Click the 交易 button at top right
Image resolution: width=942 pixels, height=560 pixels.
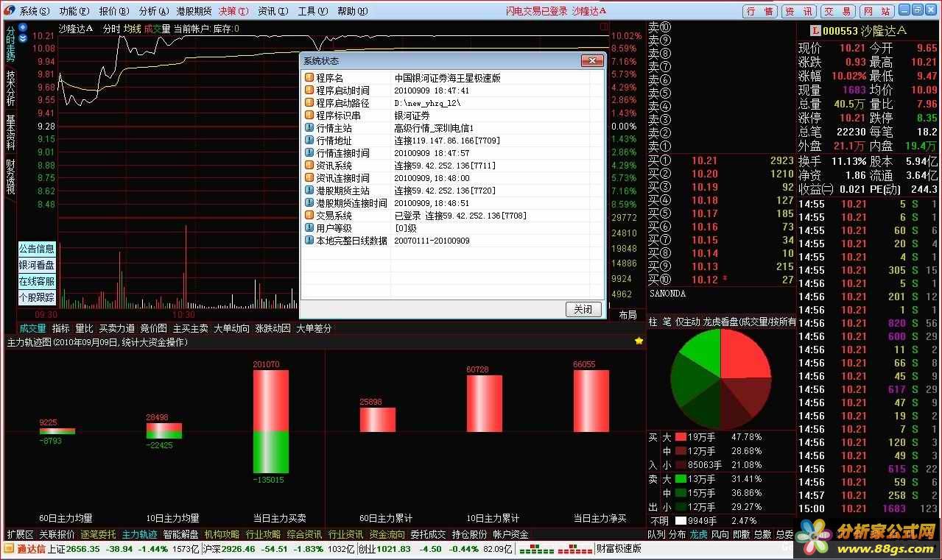pyautogui.click(x=837, y=11)
